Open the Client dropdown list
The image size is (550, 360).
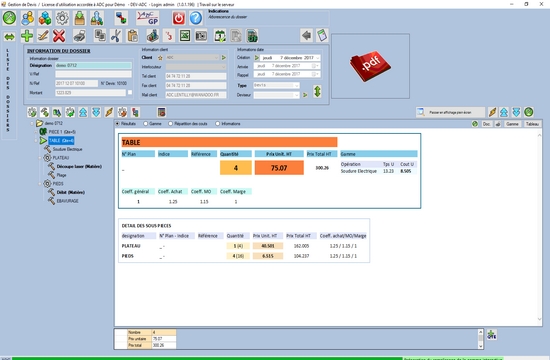[x=192, y=58]
